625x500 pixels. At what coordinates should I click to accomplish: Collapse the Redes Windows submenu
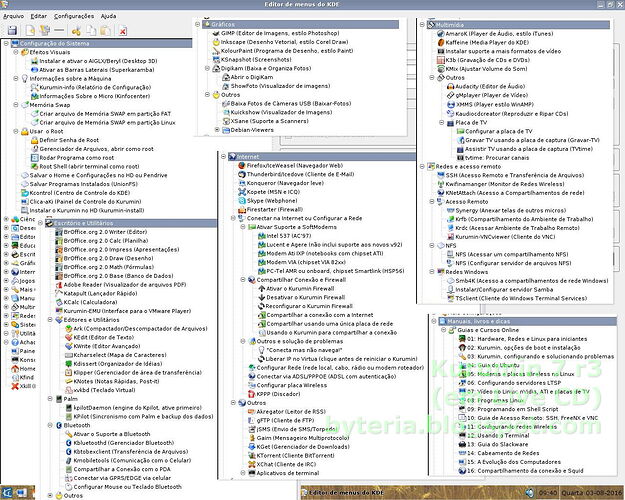point(432,272)
